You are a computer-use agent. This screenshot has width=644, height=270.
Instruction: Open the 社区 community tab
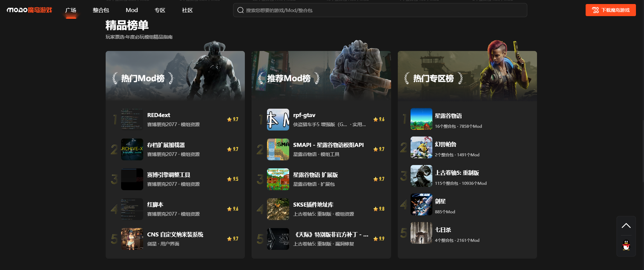[x=187, y=10]
